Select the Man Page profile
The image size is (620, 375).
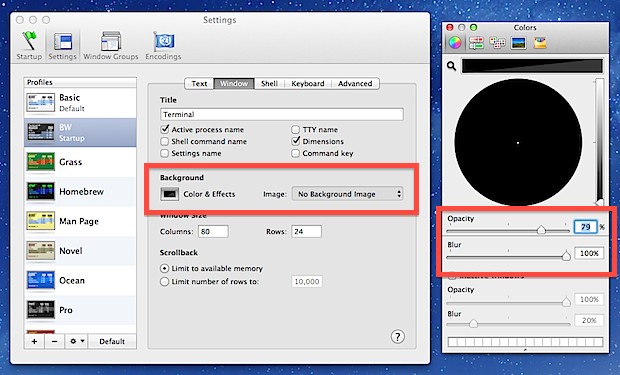pos(80,221)
